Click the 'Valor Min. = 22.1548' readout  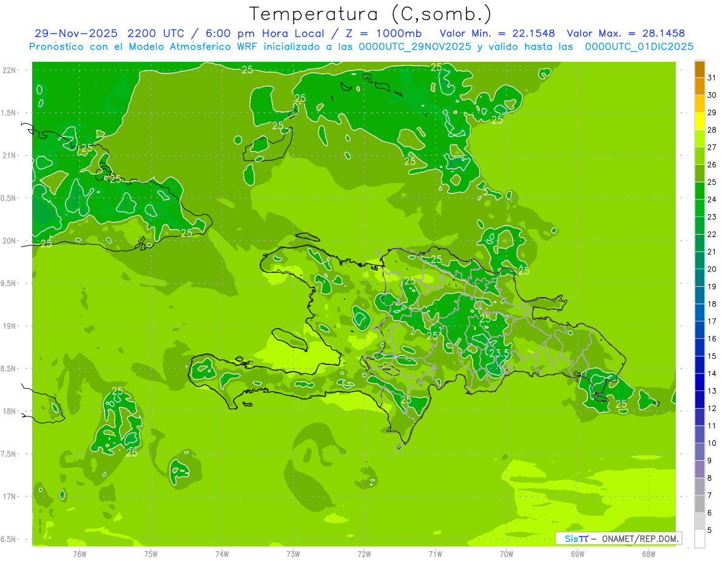pos(497,33)
